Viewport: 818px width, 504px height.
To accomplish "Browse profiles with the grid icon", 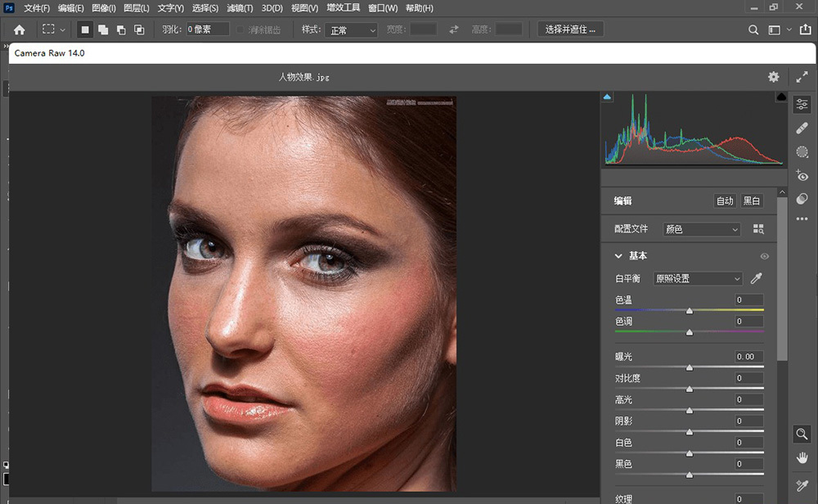I will (758, 230).
